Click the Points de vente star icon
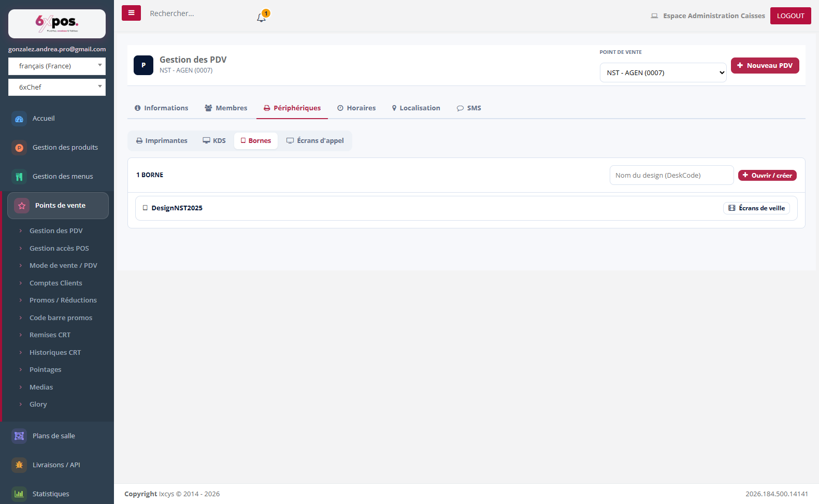The image size is (819, 504). tap(22, 206)
